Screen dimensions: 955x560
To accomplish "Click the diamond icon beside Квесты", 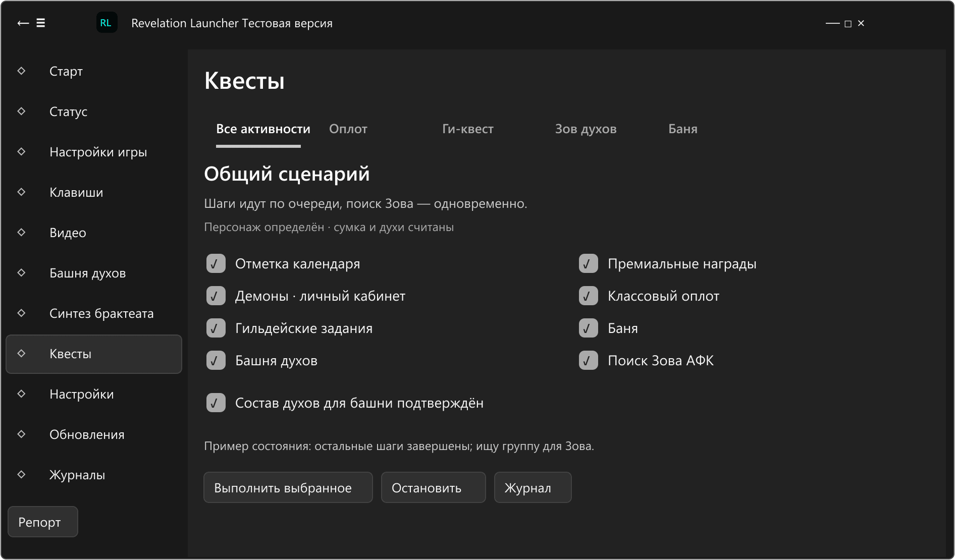I will [x=21, y=354].
